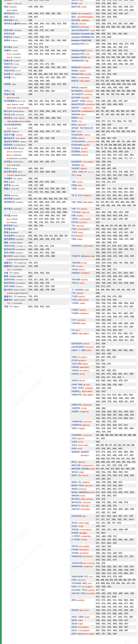
Task: Click the 한국전자 (KEC) label
Action: click(11, 226)
